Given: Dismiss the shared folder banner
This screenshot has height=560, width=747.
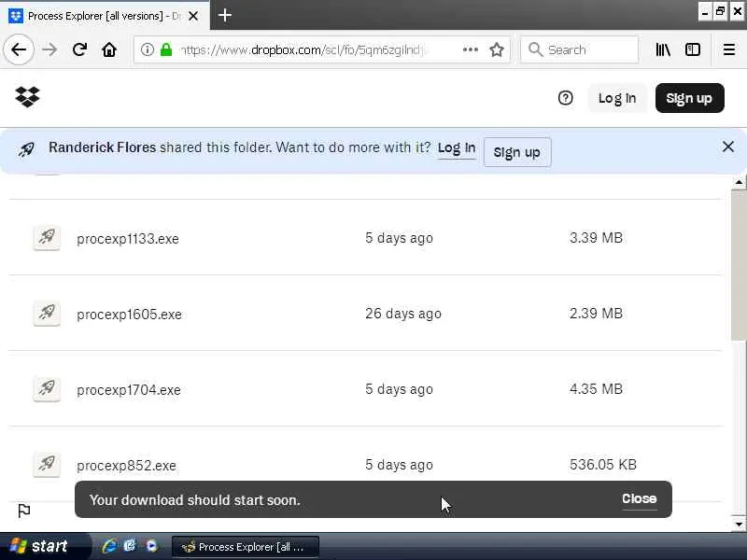Looking at the screenshot, I should coord(728,147).
